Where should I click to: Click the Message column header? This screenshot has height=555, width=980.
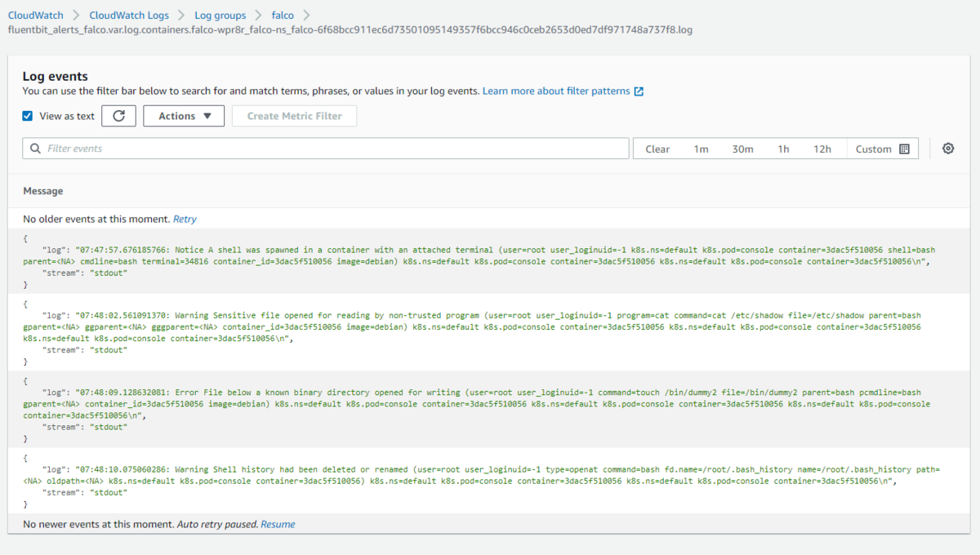[43, 191]
